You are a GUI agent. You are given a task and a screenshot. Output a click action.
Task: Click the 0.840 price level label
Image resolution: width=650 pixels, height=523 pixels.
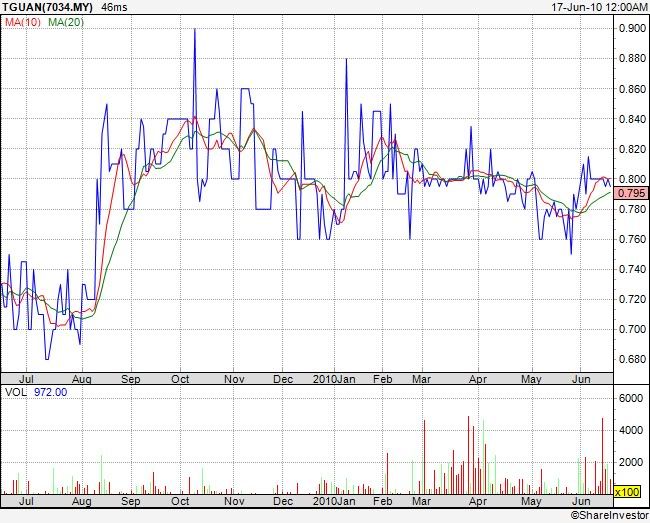(x=631, y=119)
